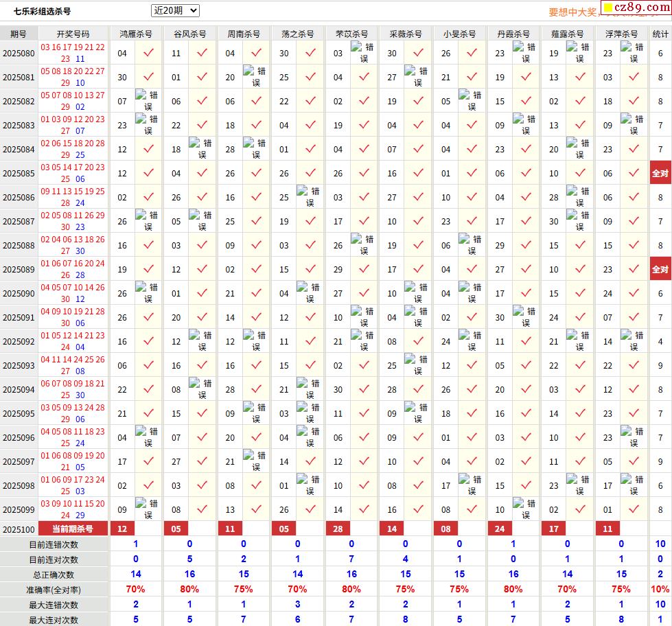The image size is (672, 626).
Task: Click the broken 错误 image in 2025086 荡之杀号 cell
Action: pyautogui.click(x=309, y=197)
